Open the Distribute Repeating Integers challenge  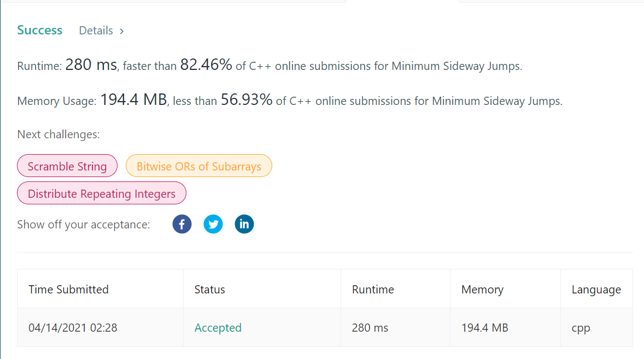tap(101, 193)
